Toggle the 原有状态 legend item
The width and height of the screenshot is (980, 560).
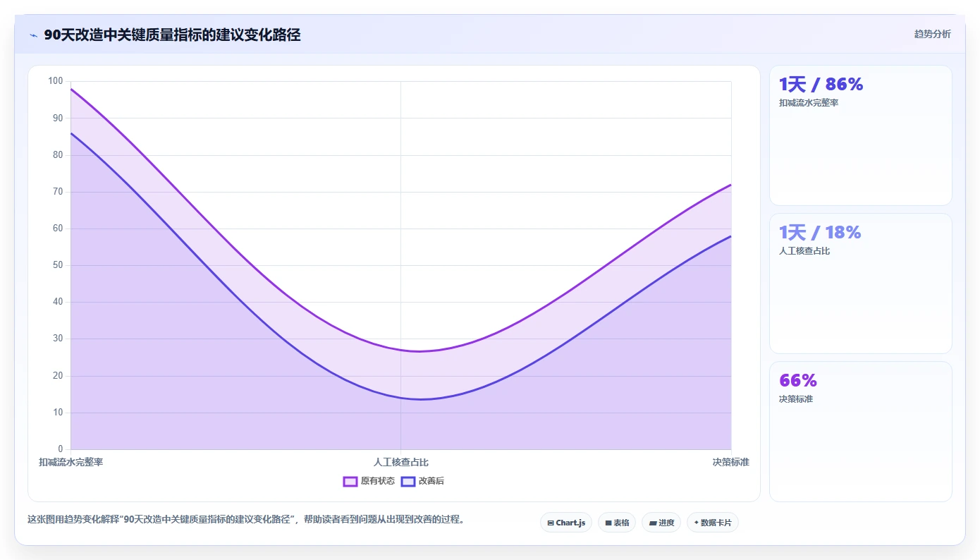click(x=369, y=481)
